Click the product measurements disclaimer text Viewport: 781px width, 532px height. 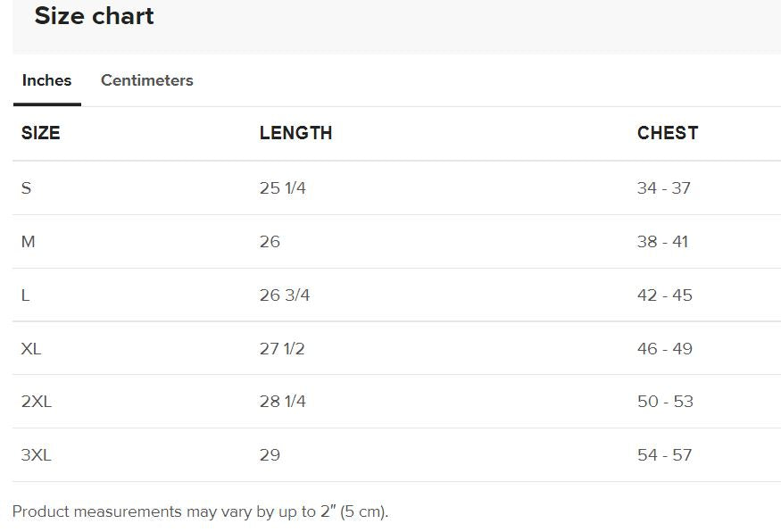[x=200, y=511]
